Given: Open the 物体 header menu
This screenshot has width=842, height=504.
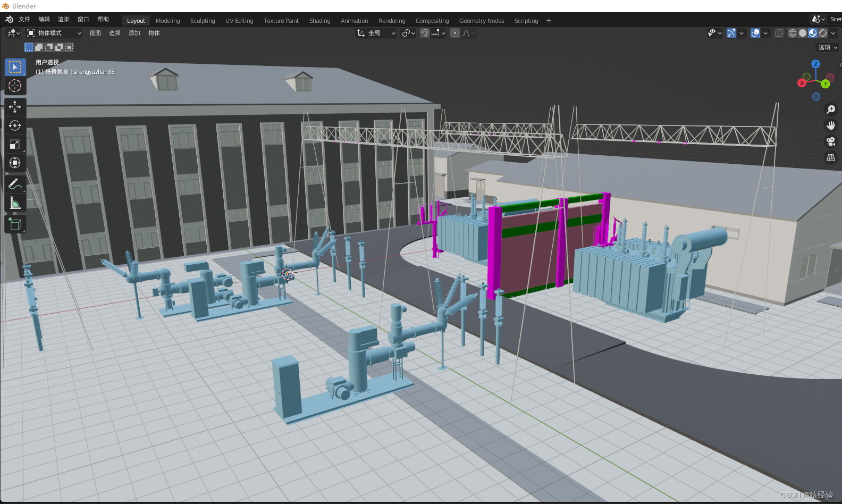Looking at the screenshot, I should click(154, 33).
